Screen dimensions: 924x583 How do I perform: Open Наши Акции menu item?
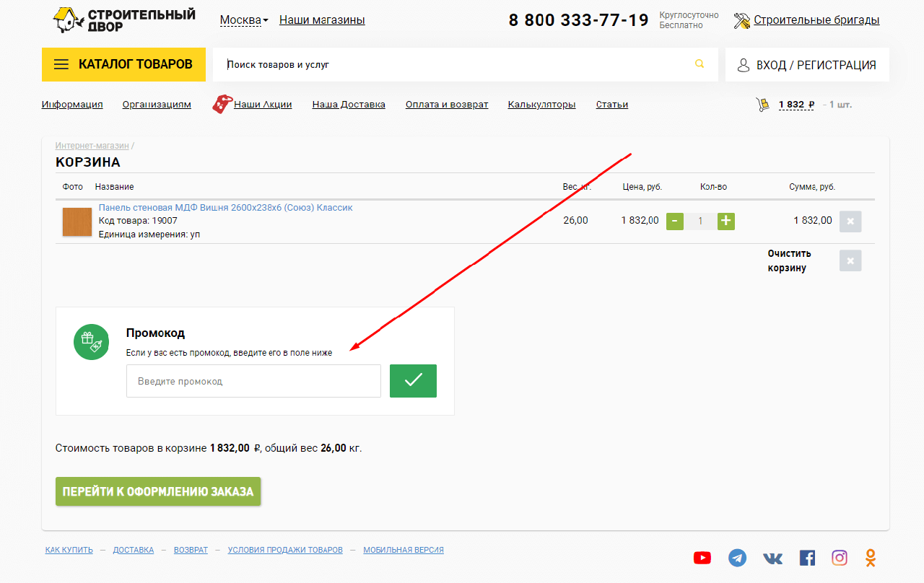click(262, 105)
